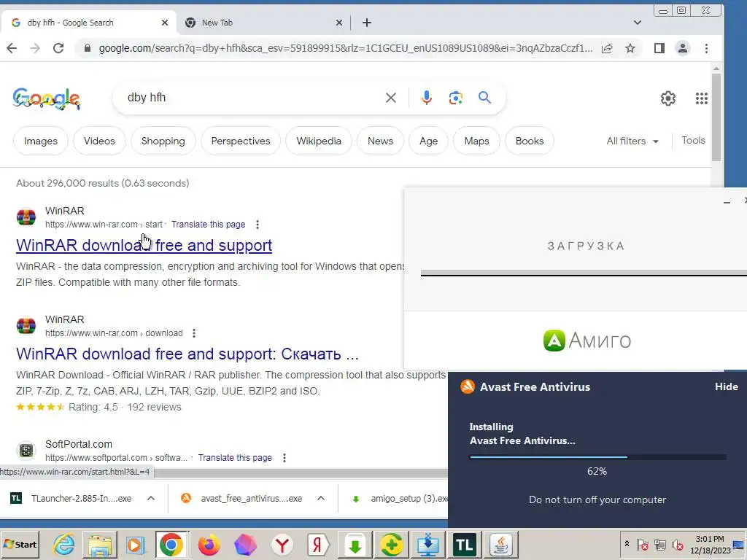The height and width of the screenshot is (560, 747).
Task: Click the page vertical scrollbar thumb
Action: pyautogui.click(x=716, y=117)
